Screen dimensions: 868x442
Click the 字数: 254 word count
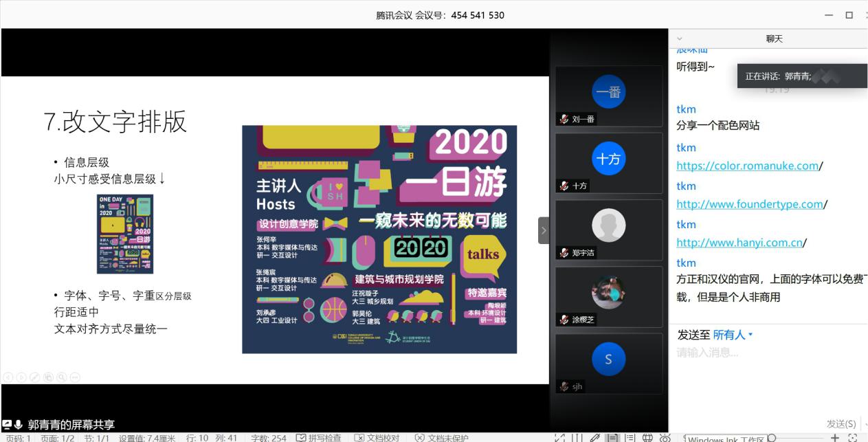click(269, 438)
